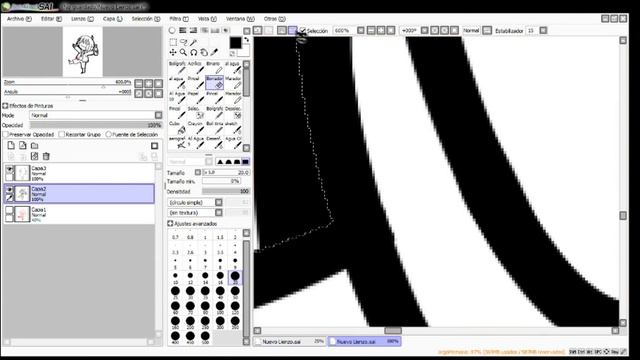Click the Tamaño mín. value field
The height and width of the screenshot is (360, 640).
point(221,181)
